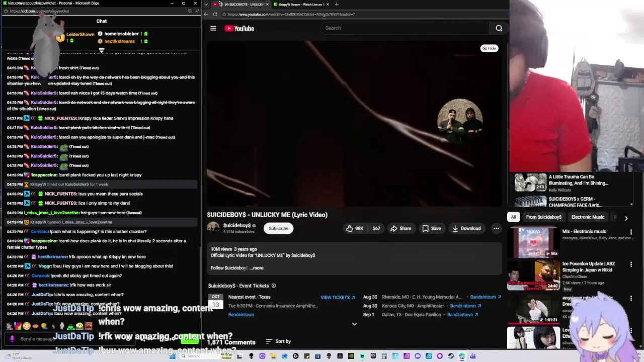Click the Chat header in Kick popout
This screenshot has width=644, height=362.
[x=102, y=21]
